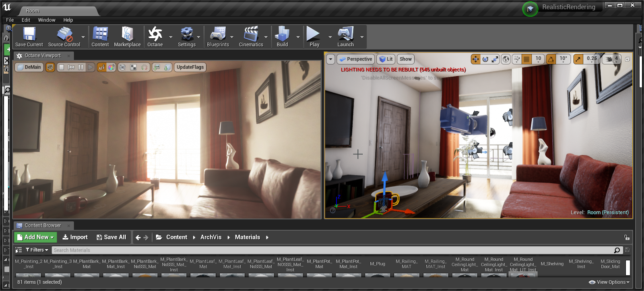644x291 pixels.
Task: Click the Import button in Content Browser
Action: tap(75, 237)
